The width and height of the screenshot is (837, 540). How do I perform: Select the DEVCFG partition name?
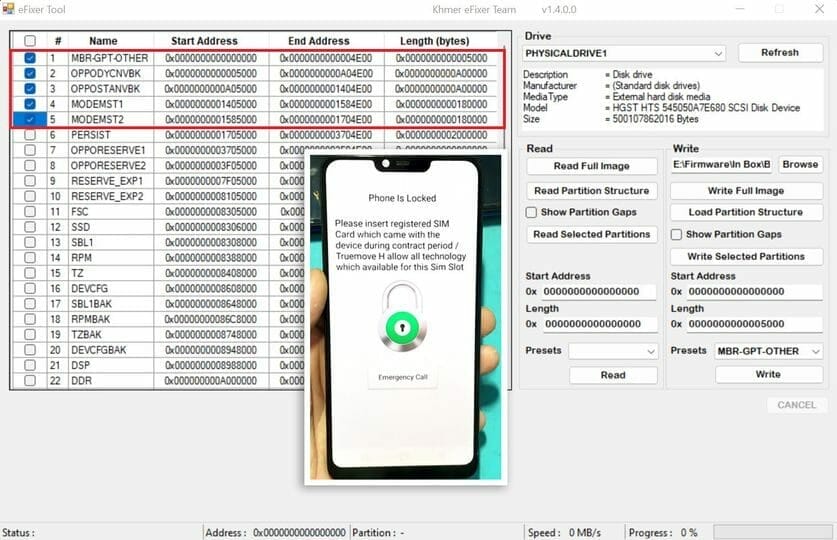point(90,289)
